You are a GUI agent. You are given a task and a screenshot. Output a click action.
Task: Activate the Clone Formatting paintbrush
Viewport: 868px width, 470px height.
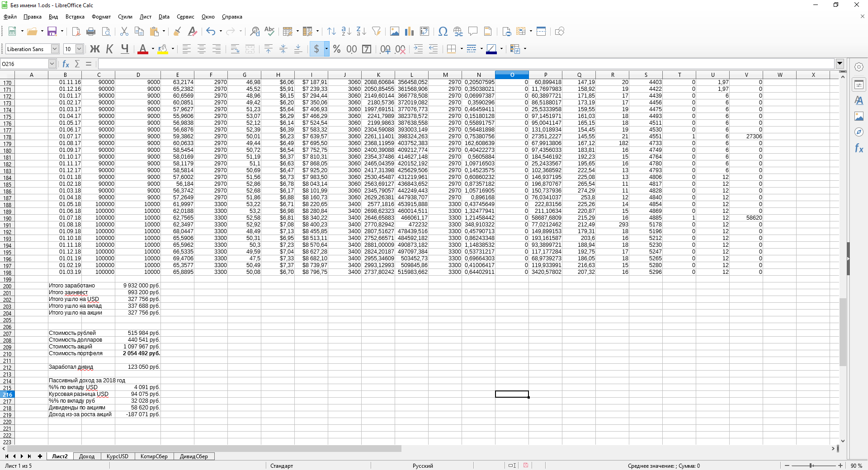(177, 31)
